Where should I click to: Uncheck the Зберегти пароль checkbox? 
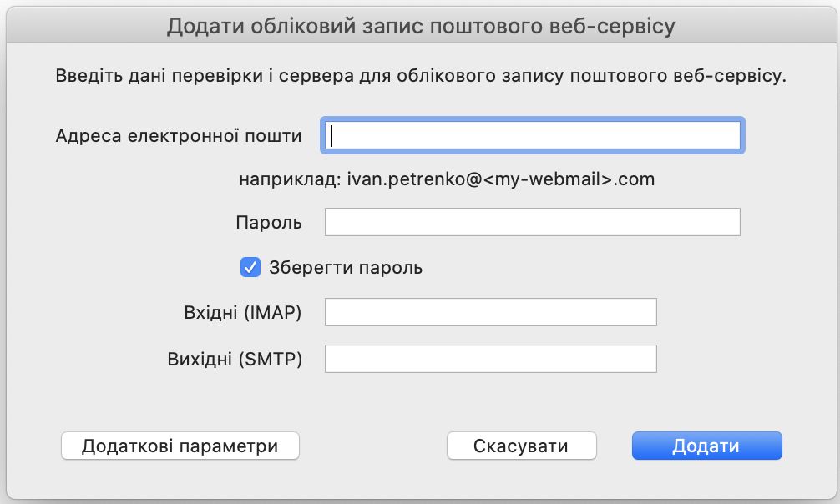252,266
